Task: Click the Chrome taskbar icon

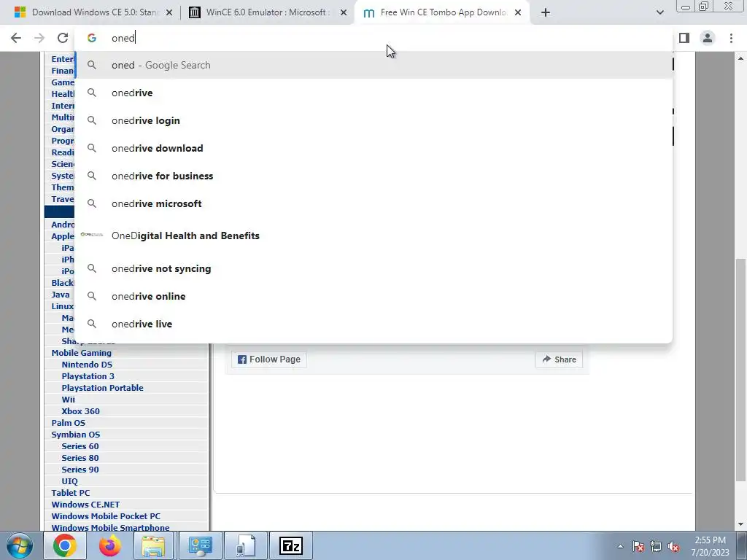Action: pos(64,545)
